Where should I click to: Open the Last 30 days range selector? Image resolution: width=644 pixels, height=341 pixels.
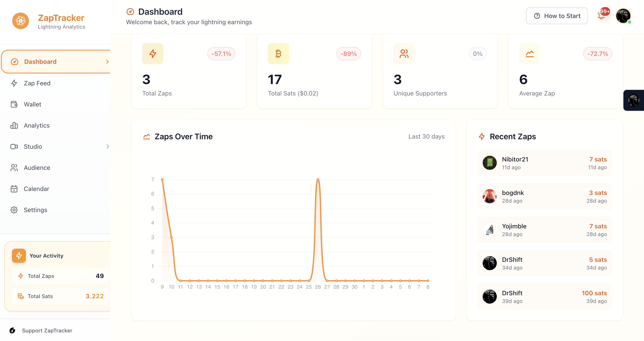click(x=427, y=136)
